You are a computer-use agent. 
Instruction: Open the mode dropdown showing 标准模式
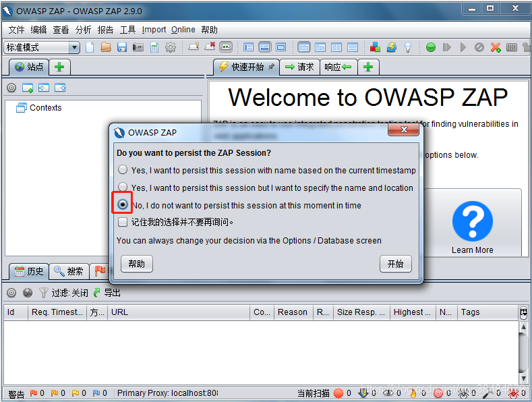(x=42, y=47)
